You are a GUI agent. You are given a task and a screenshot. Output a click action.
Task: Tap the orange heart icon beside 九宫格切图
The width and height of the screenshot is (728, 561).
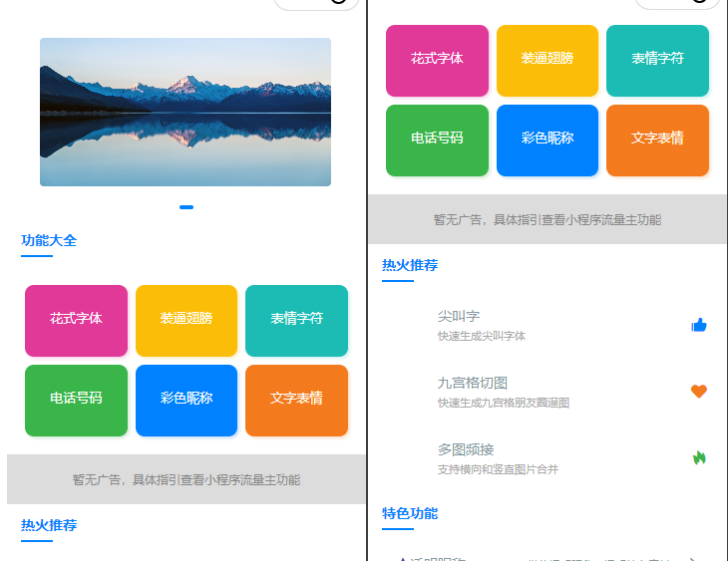699,392
